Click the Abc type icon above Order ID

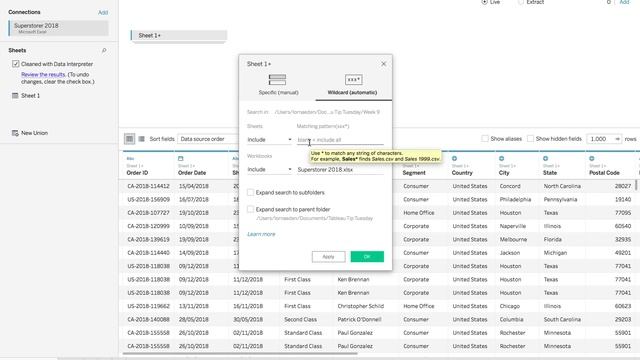coord(130,158)
